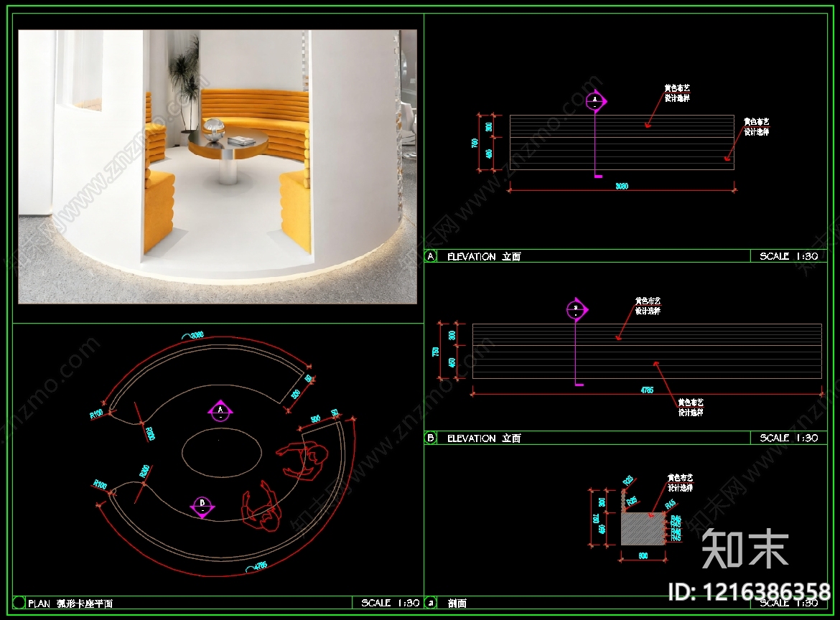The image size is (840, 620).
Task: Select the hatched seat block in section drawing
Action: tap(643, 528)
